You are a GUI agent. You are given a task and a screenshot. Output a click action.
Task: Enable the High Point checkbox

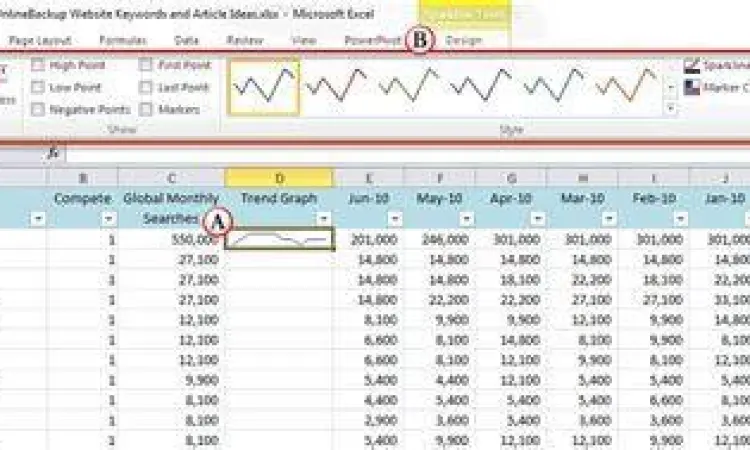pos(38,65)
